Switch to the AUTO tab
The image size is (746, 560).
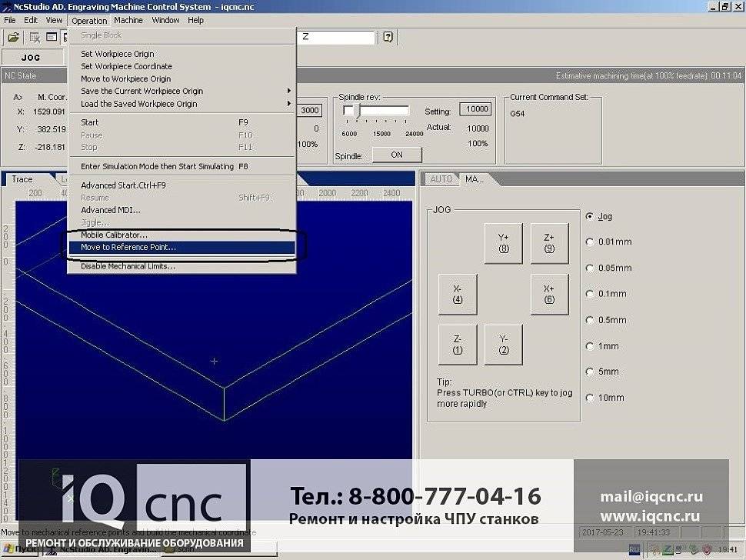pyautogui.click(x=441, y=179)
